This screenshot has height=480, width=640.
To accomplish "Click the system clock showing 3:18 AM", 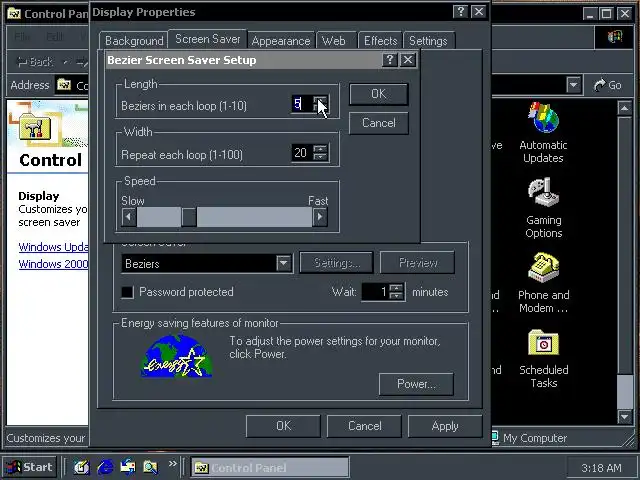I will (601, 468).
